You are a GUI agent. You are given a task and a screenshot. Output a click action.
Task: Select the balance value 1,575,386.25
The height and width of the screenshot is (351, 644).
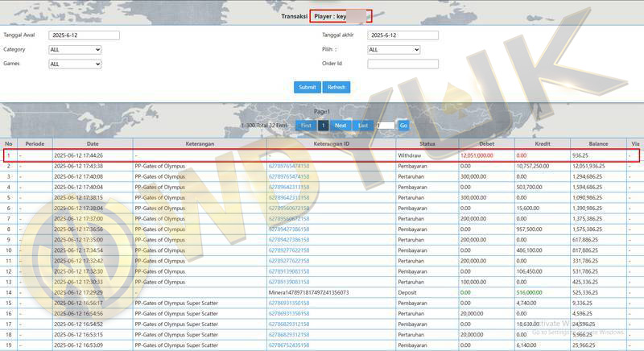tap(588, 229)
